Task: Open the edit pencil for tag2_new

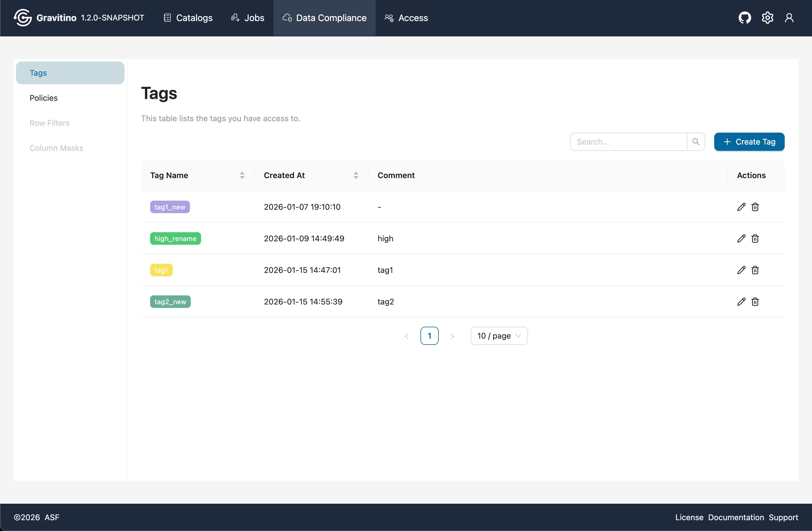Action: (741, 302)
